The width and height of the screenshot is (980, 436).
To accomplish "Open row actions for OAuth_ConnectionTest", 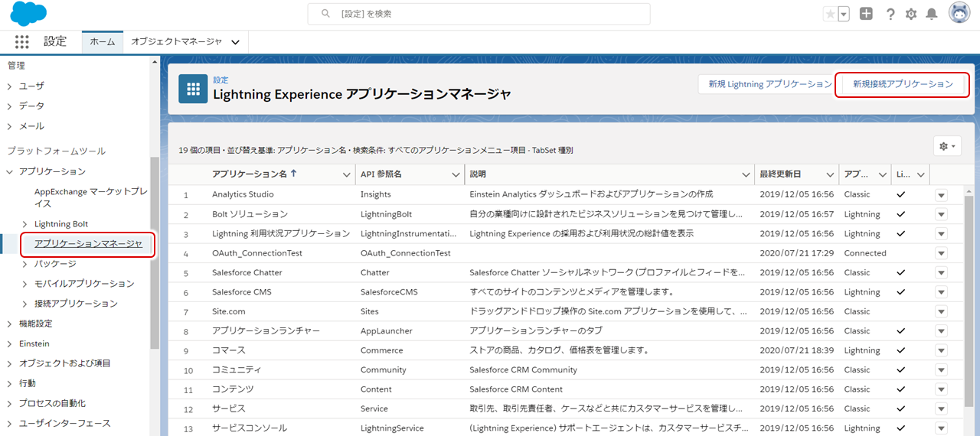I will point(941,253).
